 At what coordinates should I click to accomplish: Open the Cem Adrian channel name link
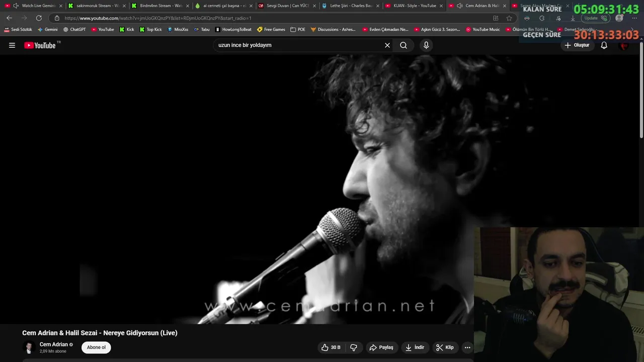53,344
